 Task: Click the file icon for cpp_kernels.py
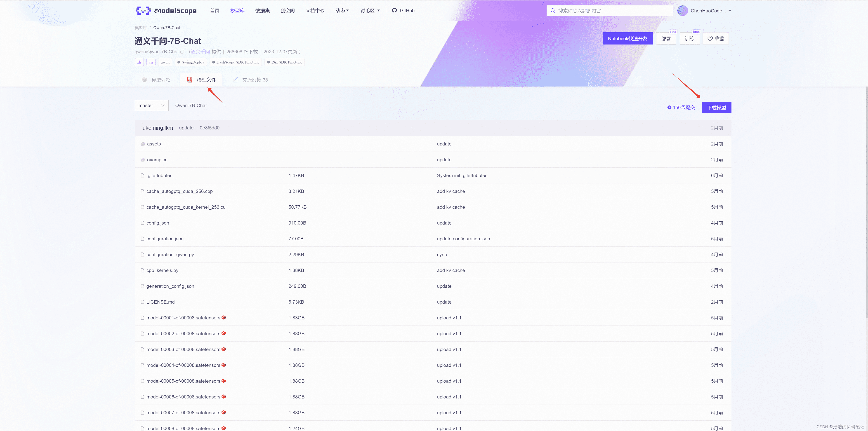click(143, 270)
